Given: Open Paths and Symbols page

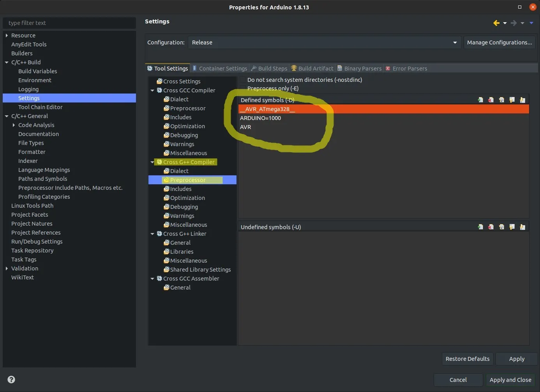Looking at the screenshot, I should coord(43,179).
